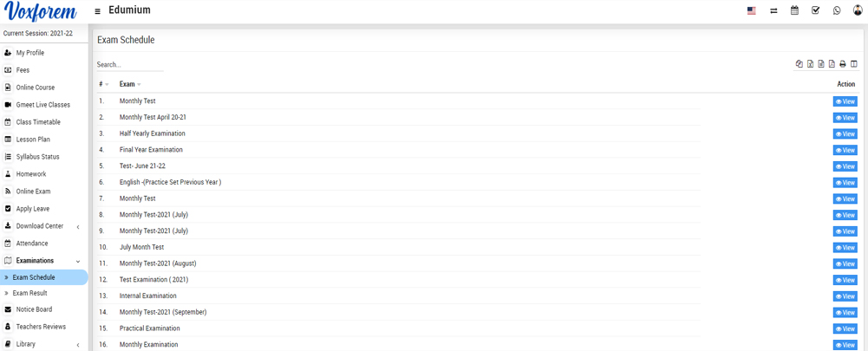View the Half Yearly Examination schedule
Screen dimensions: 868x351
click(845, 134)
